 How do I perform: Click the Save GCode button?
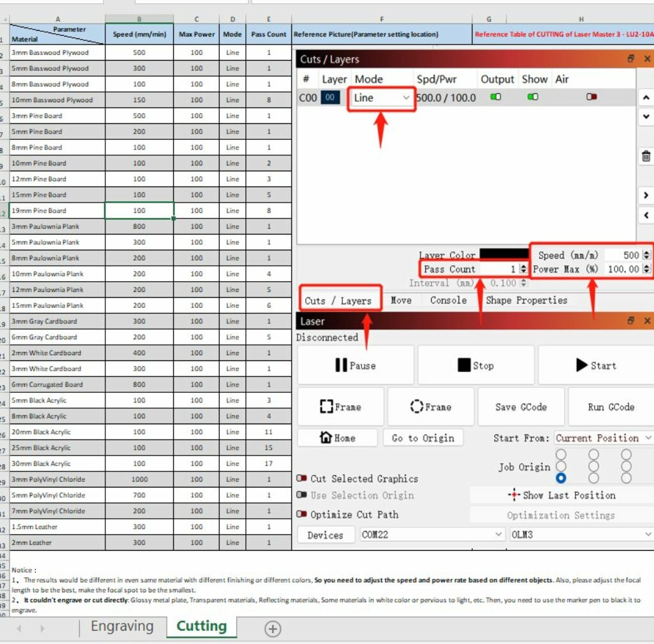click(x=520, y=407)
